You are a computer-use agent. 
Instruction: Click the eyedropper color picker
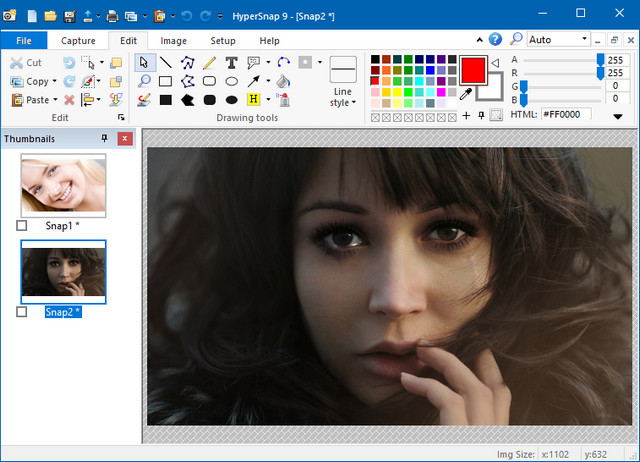[465, 94]
